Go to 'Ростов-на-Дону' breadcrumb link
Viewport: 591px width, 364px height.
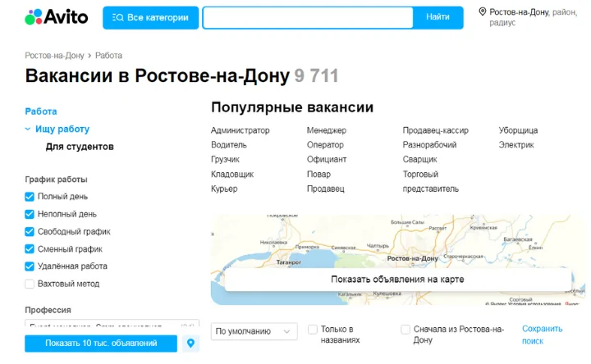click(x=54, y=56)
